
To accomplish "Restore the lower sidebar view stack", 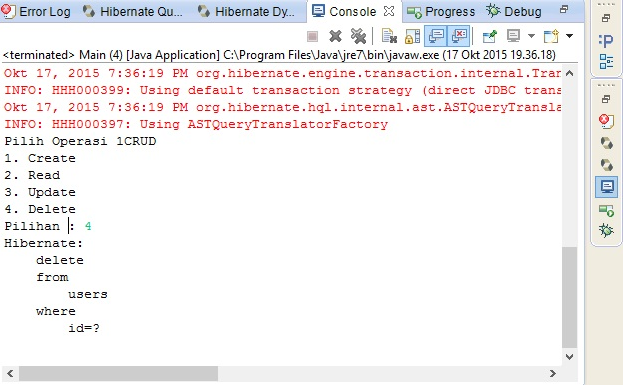I will [x=606, y=99].
